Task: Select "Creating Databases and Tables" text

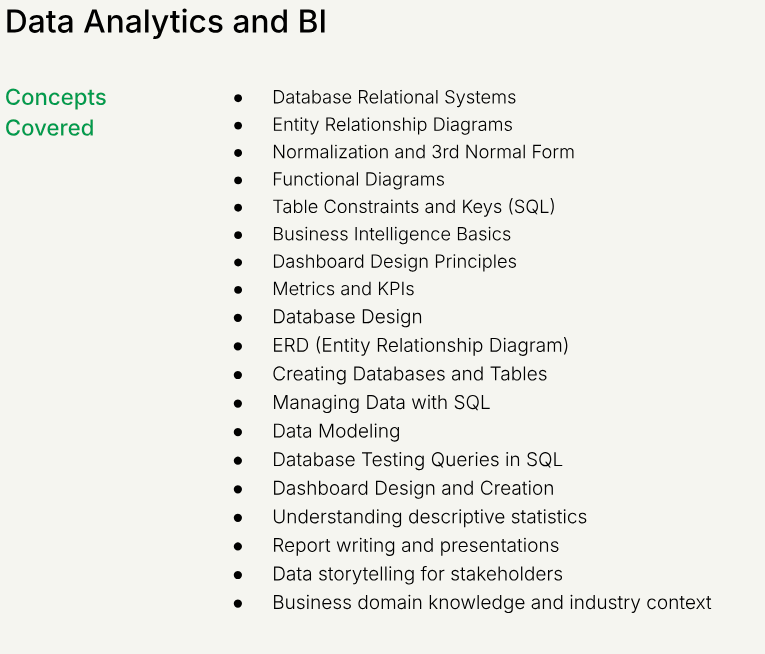Action: [409, 374]
